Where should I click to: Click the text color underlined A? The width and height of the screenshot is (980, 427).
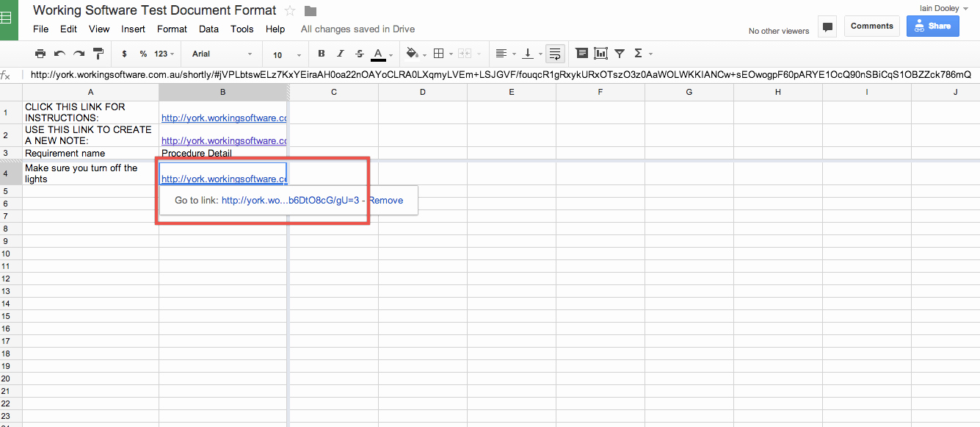[378, 54]
